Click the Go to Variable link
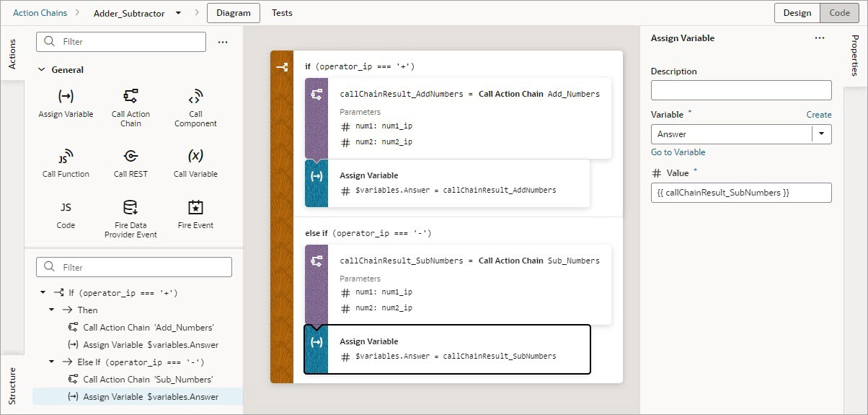868x415 pixels. point(678,152)
